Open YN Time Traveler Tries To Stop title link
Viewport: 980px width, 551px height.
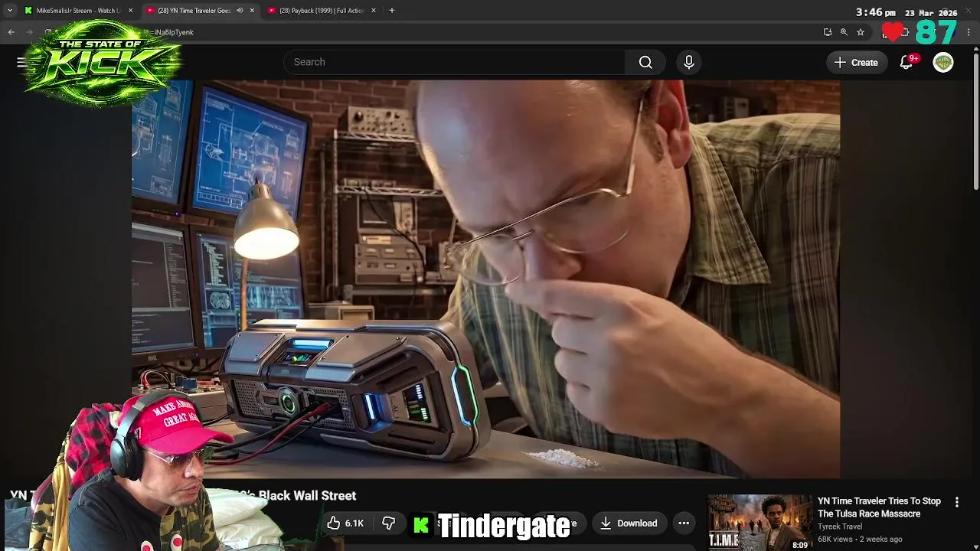pyautogui.click(x=879, y=507)
